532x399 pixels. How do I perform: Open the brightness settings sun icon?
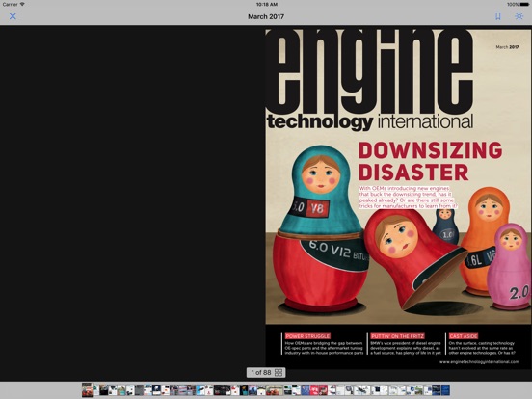click(519, 16)
